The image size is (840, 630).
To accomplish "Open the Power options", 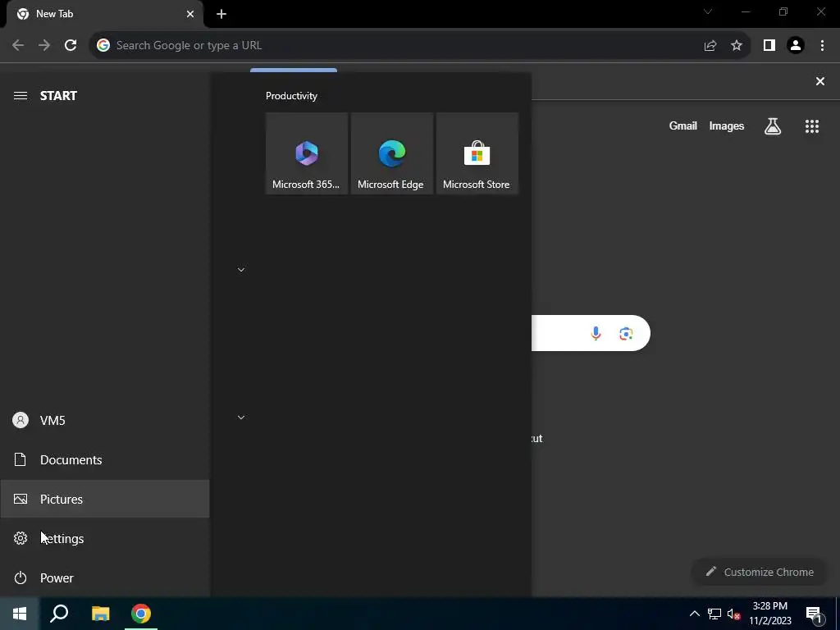I will 104,578.
